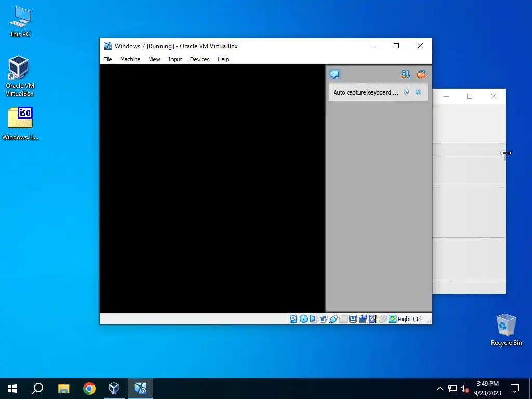This screenshot has width=532, height=399.
Task: Click the mouse integration status icon
Action: [383, 319]
